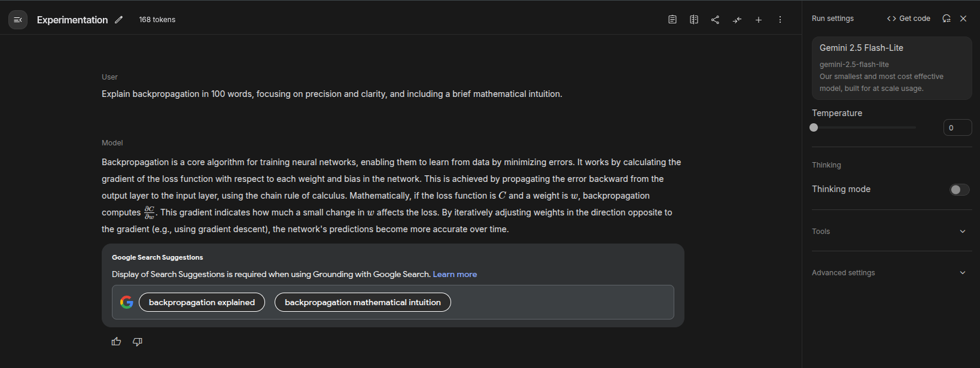Click the 'Run settings' heading
This screenshot has width=980, height=368.
[833, 19]
